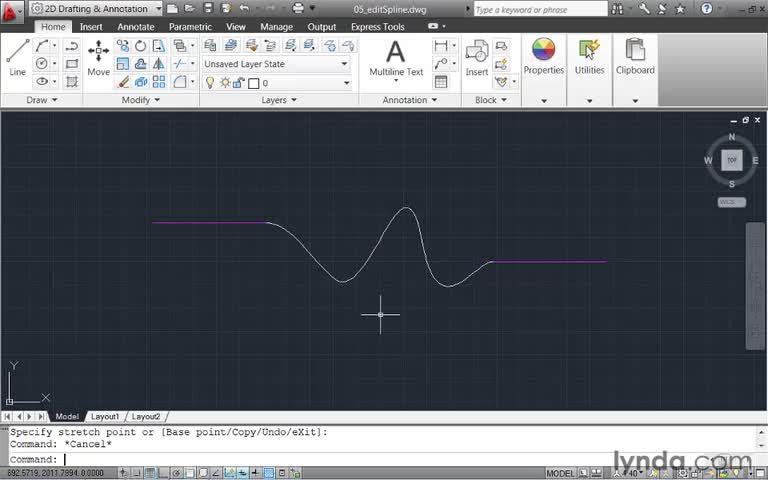The height and width of the screenshot is (480, 768).
Task: Select the Copy tool in Modify
Action: tap(122, 46)
